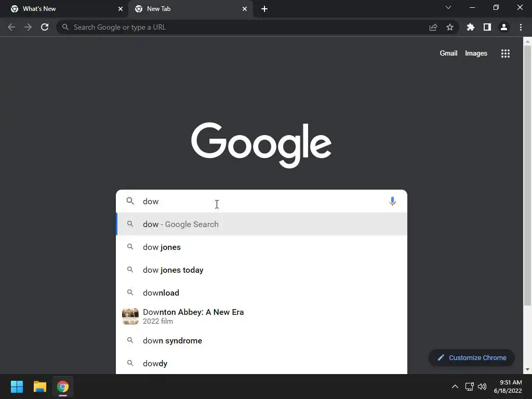532x399 pixels.
Task: Open the taskbar clock and date
Action: [x=508, y=387]
